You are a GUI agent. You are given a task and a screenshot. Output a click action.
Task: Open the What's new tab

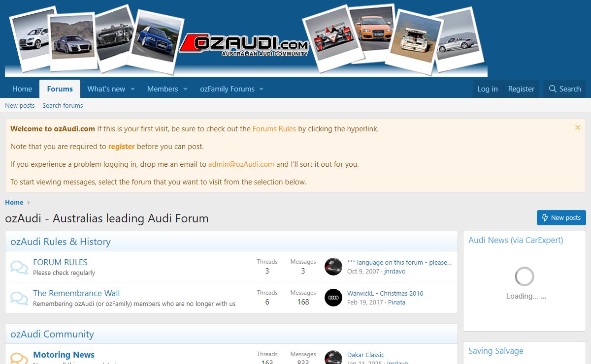click(x=106, y=89)
